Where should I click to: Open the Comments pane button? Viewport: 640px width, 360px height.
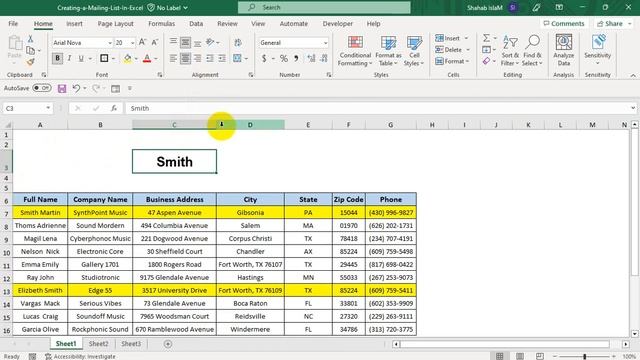[x=564, y=24]
